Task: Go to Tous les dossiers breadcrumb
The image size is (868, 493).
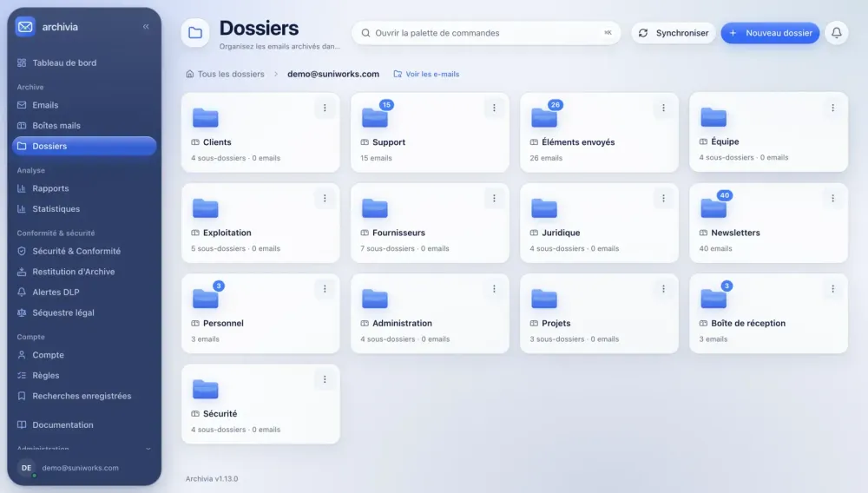Action: pos(225,74)
